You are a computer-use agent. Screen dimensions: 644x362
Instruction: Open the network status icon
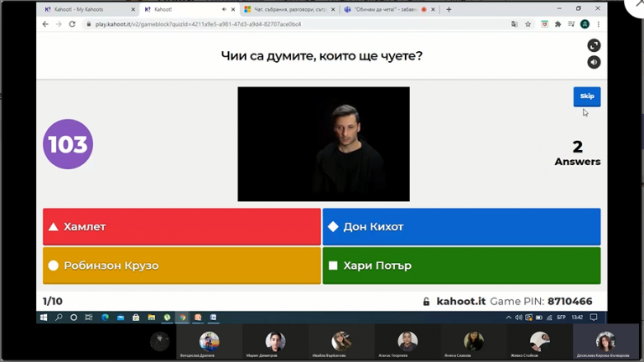[x=549, y=318]
